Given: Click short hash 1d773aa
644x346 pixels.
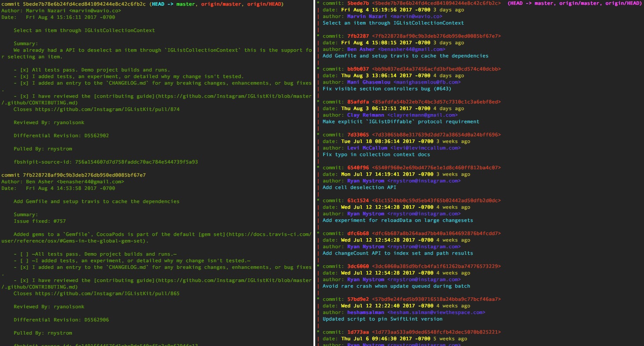Looking at the screenshot, I should pos(358,332).
